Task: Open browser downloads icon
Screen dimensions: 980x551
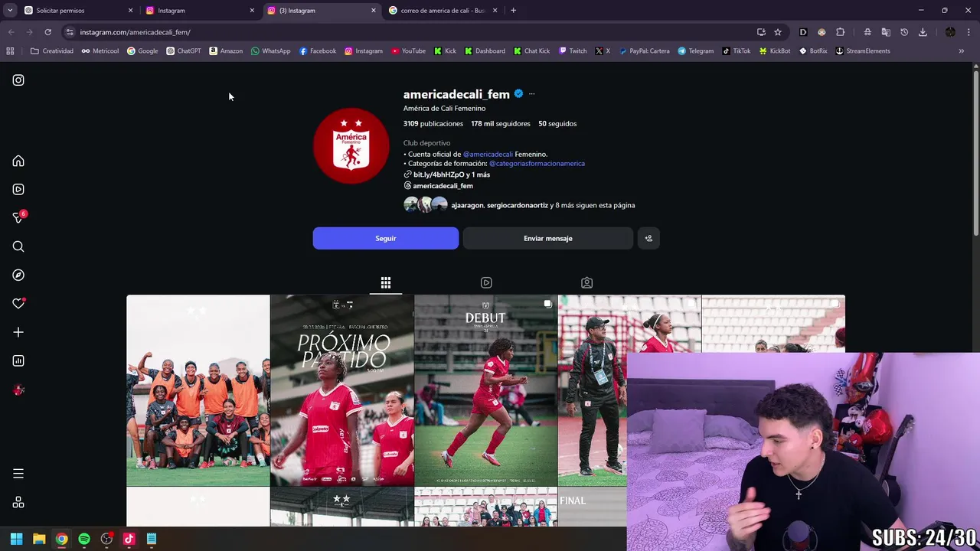Action: (x=923, y=32)
